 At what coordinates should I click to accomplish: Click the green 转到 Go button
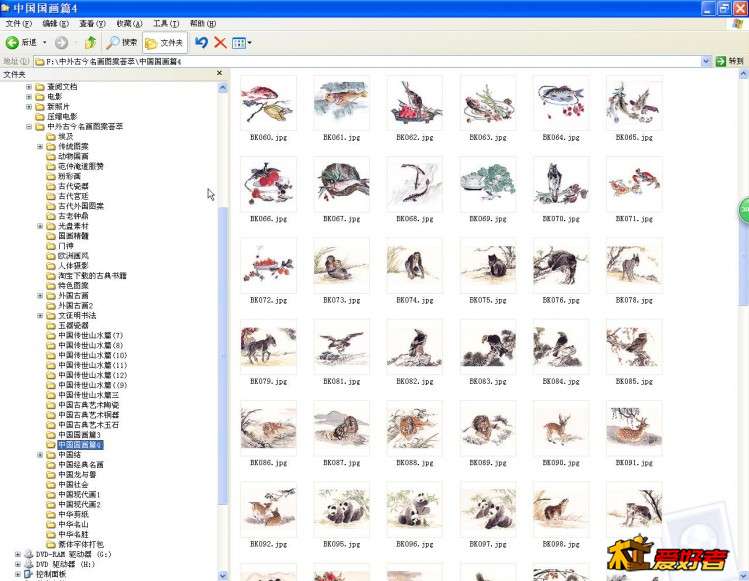click(729, 61)
